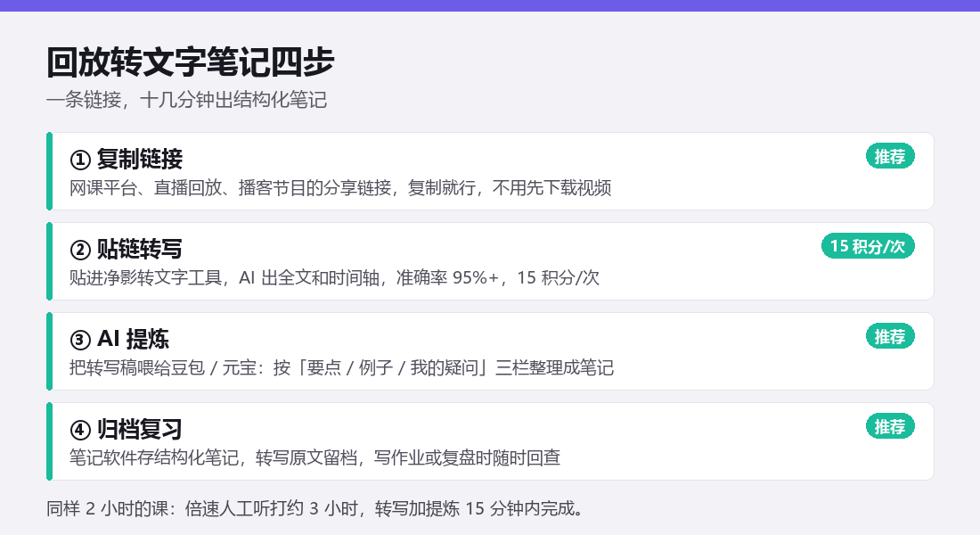Click the 推荐 badge on 归档复习 card
Viewport: 980px width, 535px height.
coord(890,427)
